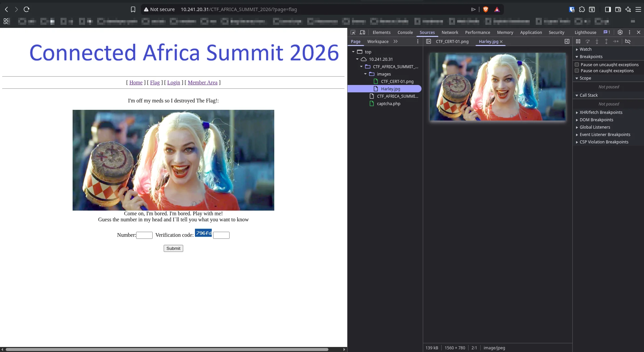The image size is (644, 352).
Task: Toggle the device toolbar emulation
Action: coord(362,32)
